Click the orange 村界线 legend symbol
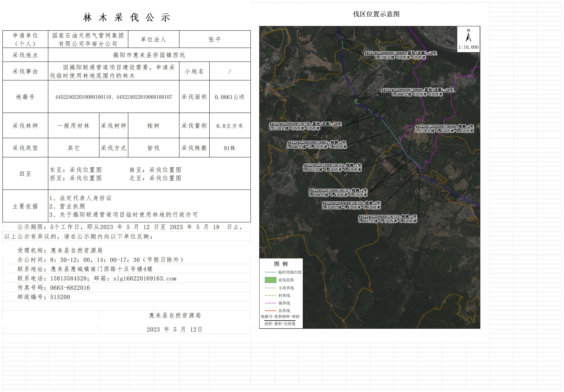The width and height of the screenshot is (564, 392). coord(270,295)
